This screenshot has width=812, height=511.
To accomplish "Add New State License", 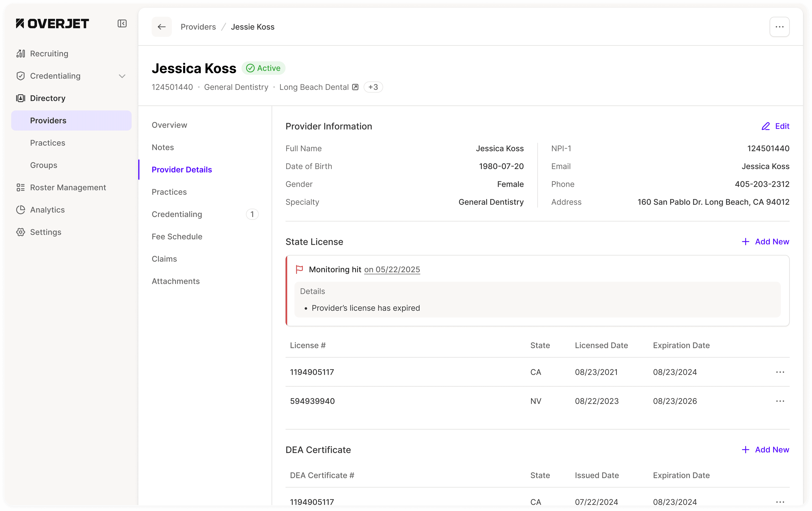I will point(765,242).
